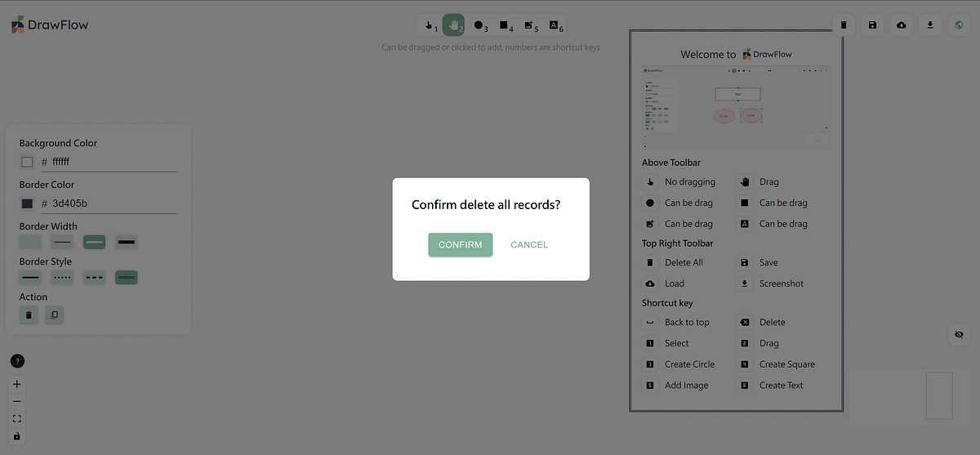The height and width of the screenshot is (455, 980).
Task: Click the fit view icon
Action: pos(17,419)
